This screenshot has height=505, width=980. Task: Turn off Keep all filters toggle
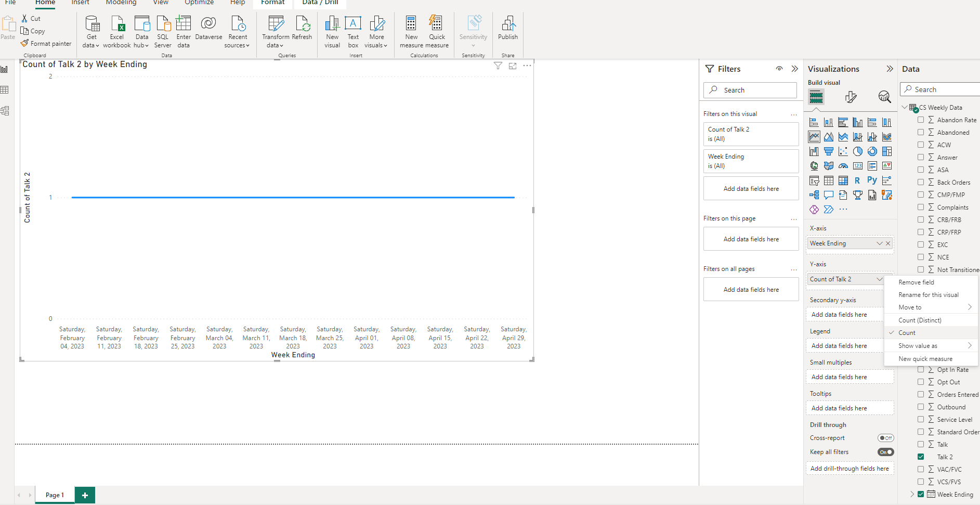(886, 452)
